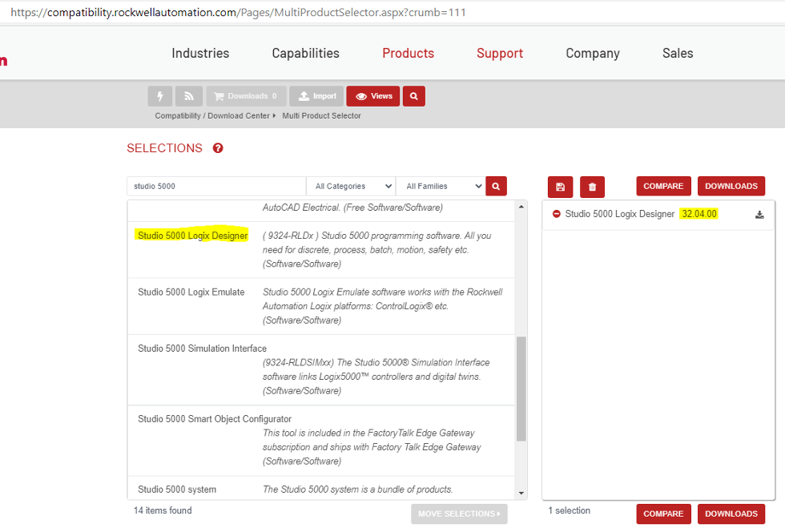Save selections with the floppy disk icon

point(560,187)
